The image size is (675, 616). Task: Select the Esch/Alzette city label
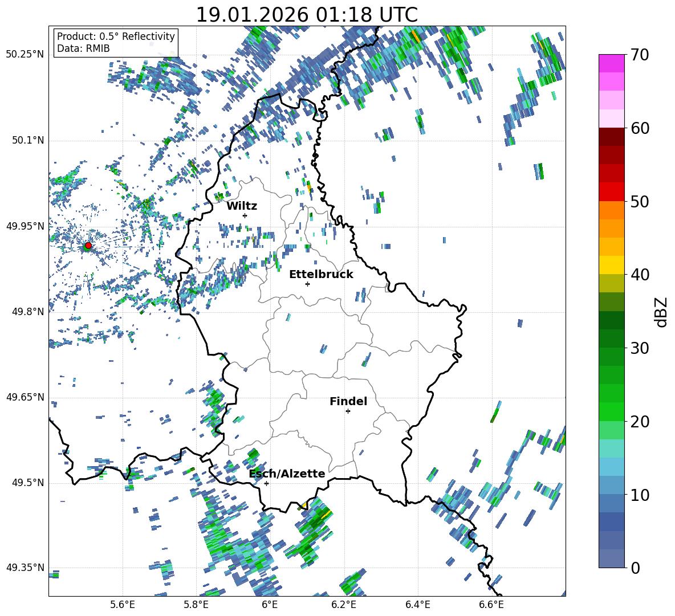[x=287, y=474]
